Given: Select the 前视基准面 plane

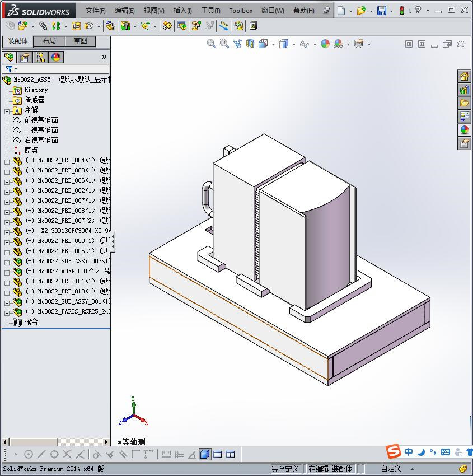Looking at the screenshot, I should (x=41, y=120).
